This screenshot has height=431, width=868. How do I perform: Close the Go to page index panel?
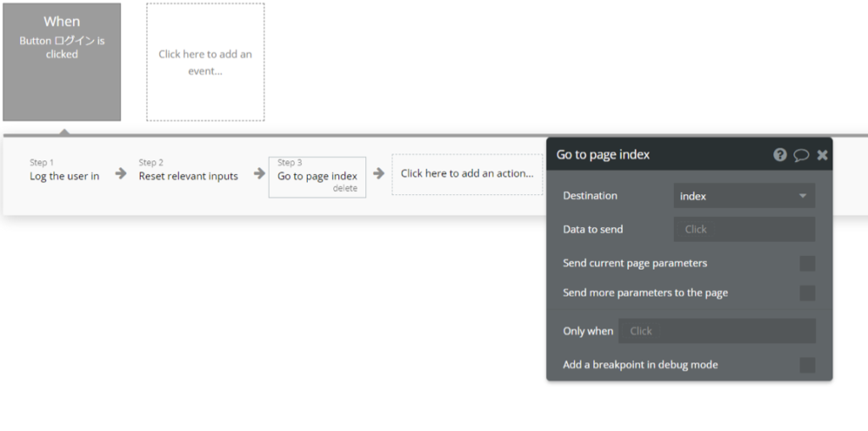(x=822, y=155)
